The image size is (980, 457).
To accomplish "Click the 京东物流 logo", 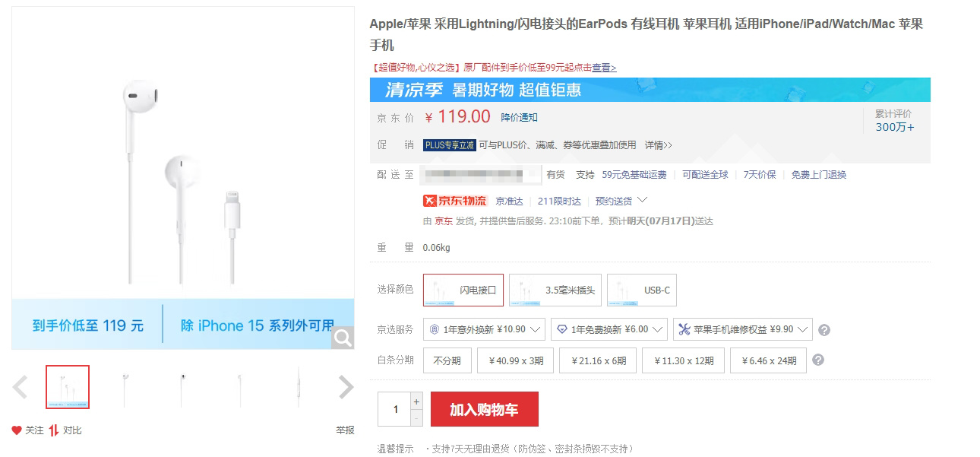I will tap(455, 201).
